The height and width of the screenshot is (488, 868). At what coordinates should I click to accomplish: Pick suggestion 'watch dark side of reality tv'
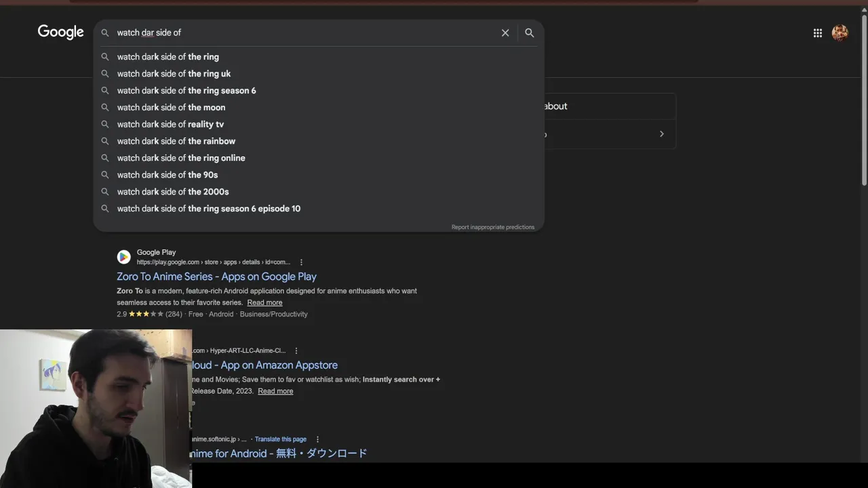tap(319, 124)
